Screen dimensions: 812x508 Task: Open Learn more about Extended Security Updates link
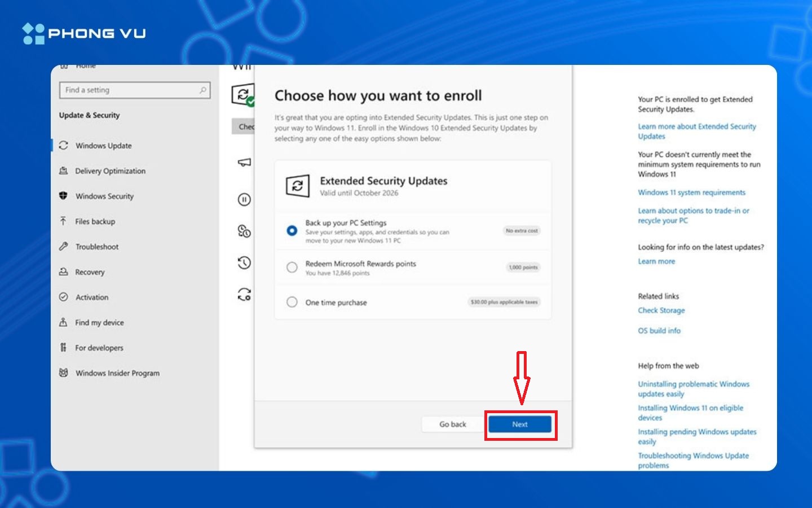(x=697, y=132)
